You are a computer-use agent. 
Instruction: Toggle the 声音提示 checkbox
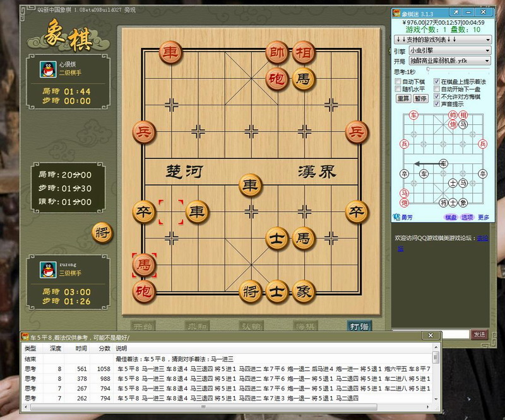click(x=437, y=103)
